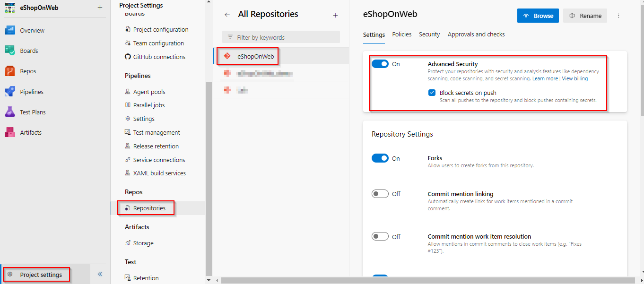Screen dimensions: 644x284
Task: Click the Overview label in sidebar
Action: point(32,30)
